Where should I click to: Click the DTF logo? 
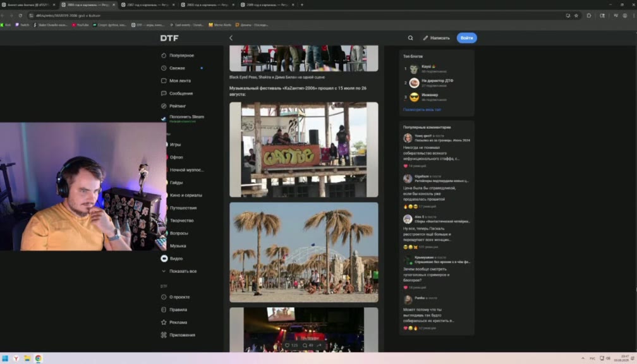point(169,38)
